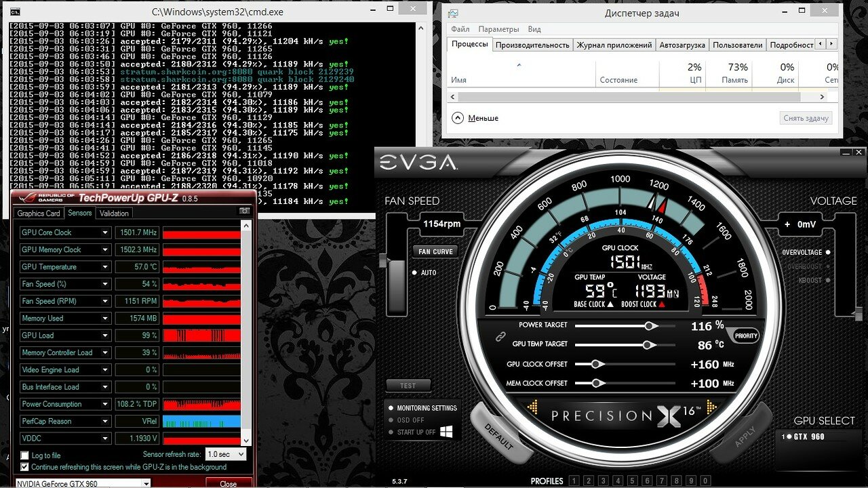Click the link icon next to Power Target
Screen dimensions: 868x488
(501, 335)
